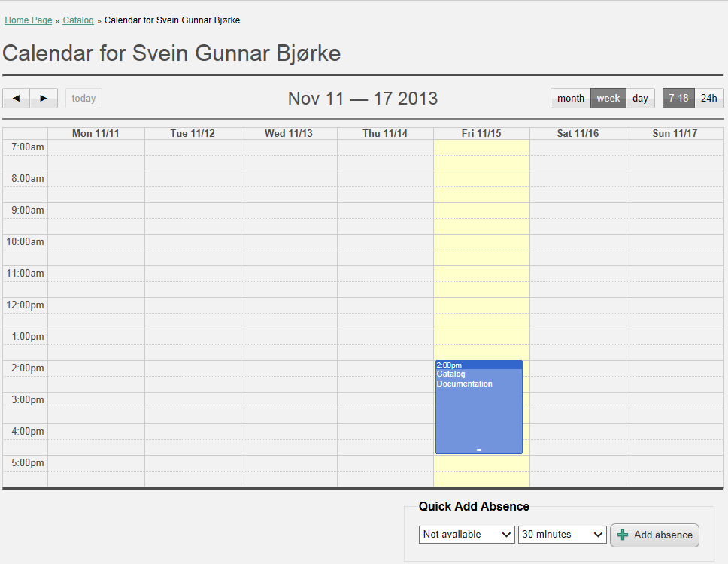The image size is (728, 564).
Task: Click the Fri 11/15 column header
Action: (481, 134)
